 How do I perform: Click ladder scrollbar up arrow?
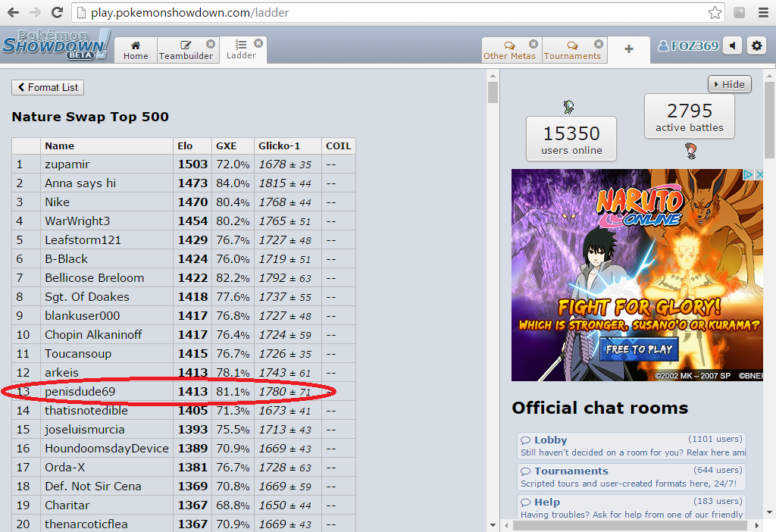[493, 76]
